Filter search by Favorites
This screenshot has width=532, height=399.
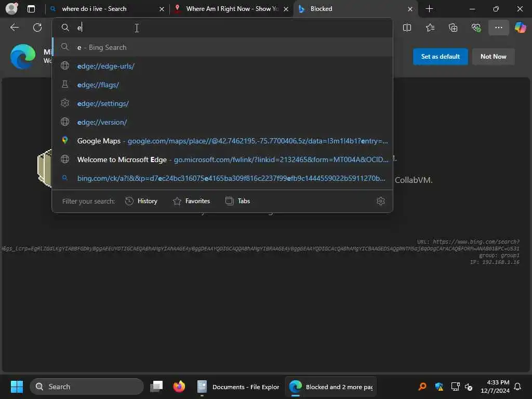191,201
